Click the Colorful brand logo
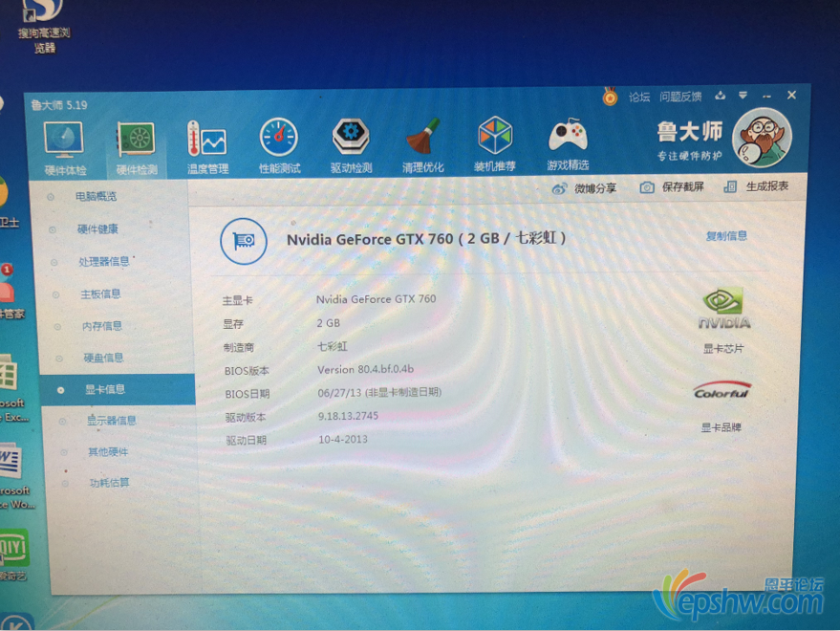This screenshot has height=631, width=840. point(722,390)
